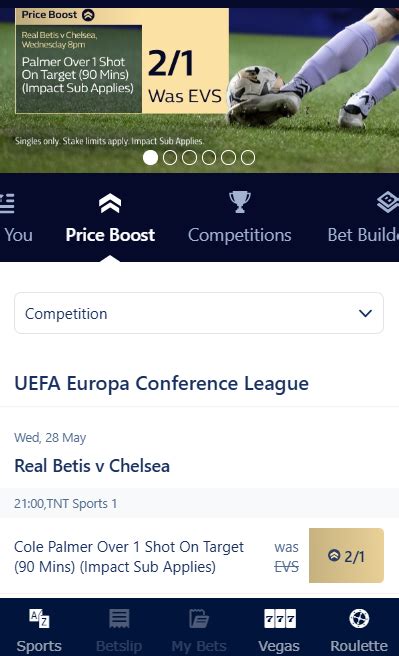This screenshot has height=656, width=399.
Task: Open the Real Betis v Chelsea match
Action: click(92, 466)
